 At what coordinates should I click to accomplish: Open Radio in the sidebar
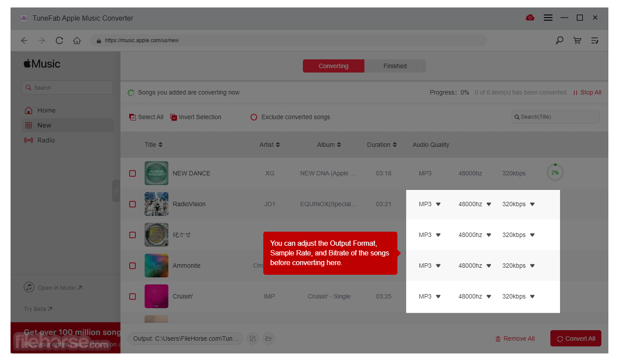(x=68, y=140)
